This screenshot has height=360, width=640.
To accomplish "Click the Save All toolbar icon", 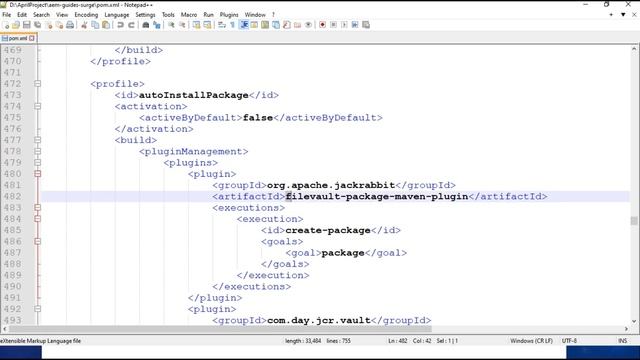I will click(x=38, y=25).
